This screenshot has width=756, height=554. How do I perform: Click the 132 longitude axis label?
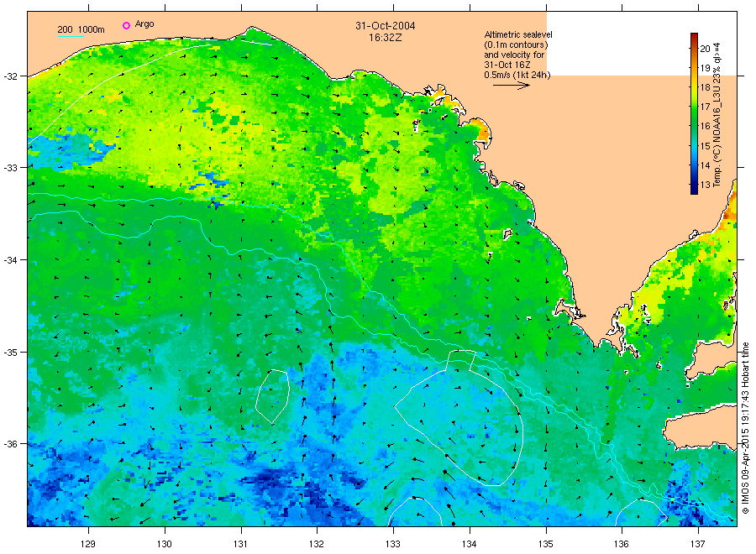click(317, 544)
